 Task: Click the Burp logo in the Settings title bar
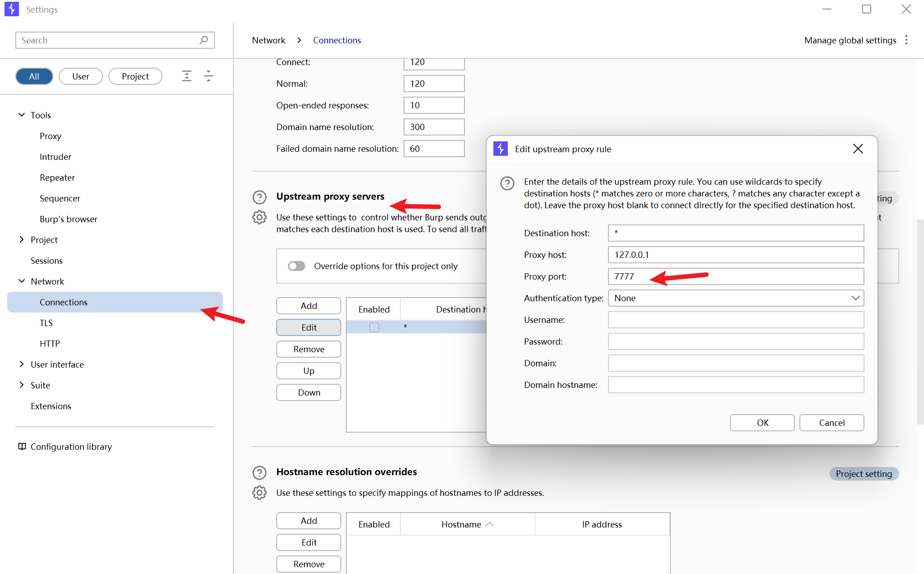(12, 9)
